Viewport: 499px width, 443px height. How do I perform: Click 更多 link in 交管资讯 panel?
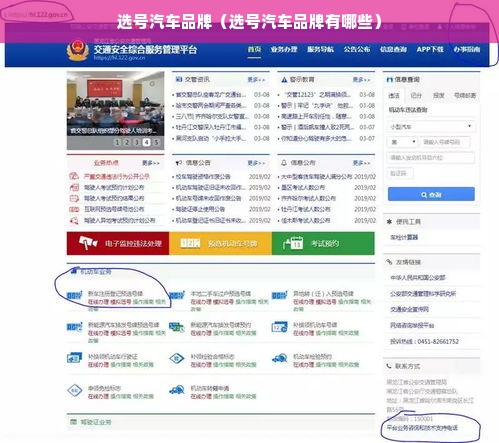(256, 80)
